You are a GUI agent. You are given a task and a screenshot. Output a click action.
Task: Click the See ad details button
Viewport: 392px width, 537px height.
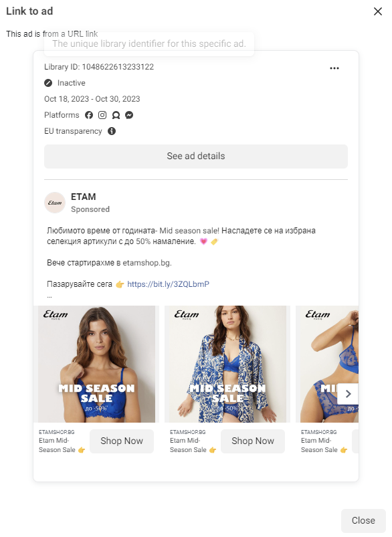coord(196,156)
